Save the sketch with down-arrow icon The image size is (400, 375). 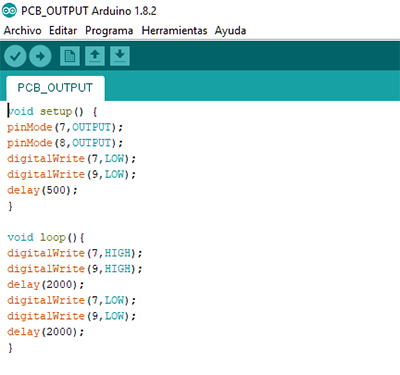click(x=120, y=56)
